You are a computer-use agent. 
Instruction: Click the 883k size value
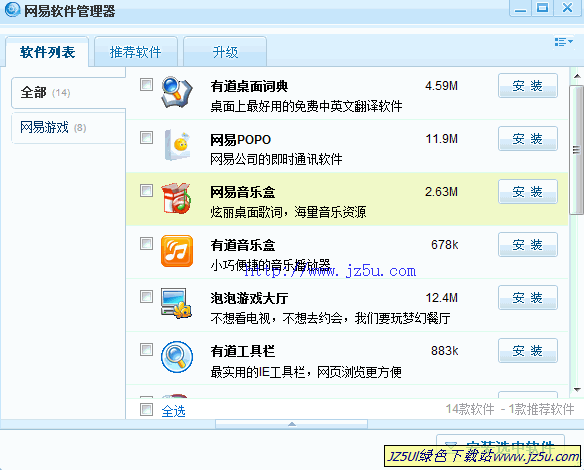click(444, 350)
